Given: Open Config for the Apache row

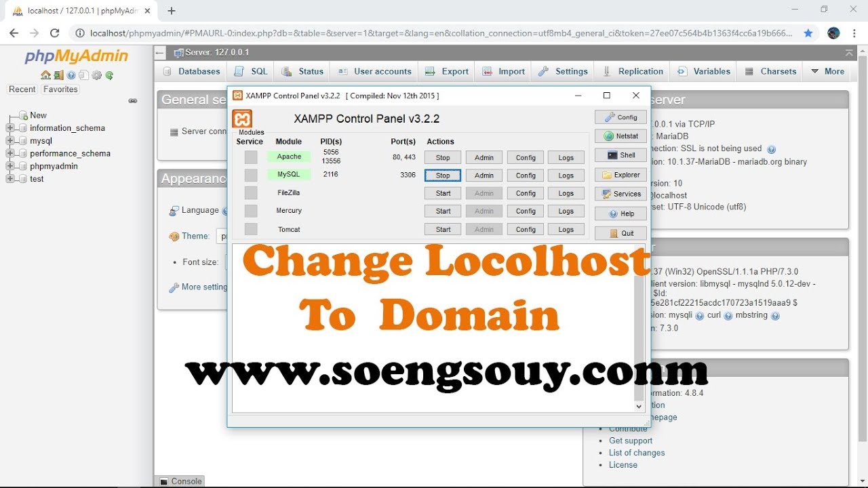Looking at the screenshot, I should tap(526, 157).
